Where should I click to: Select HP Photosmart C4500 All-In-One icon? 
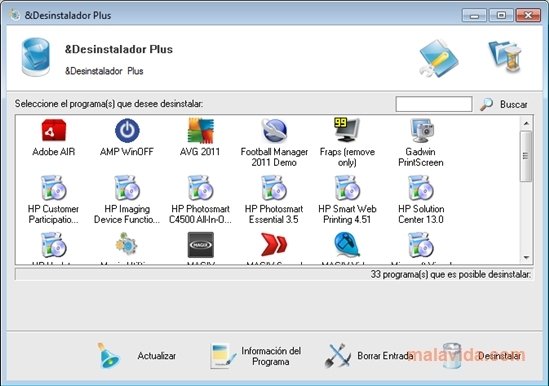point(200,188)
